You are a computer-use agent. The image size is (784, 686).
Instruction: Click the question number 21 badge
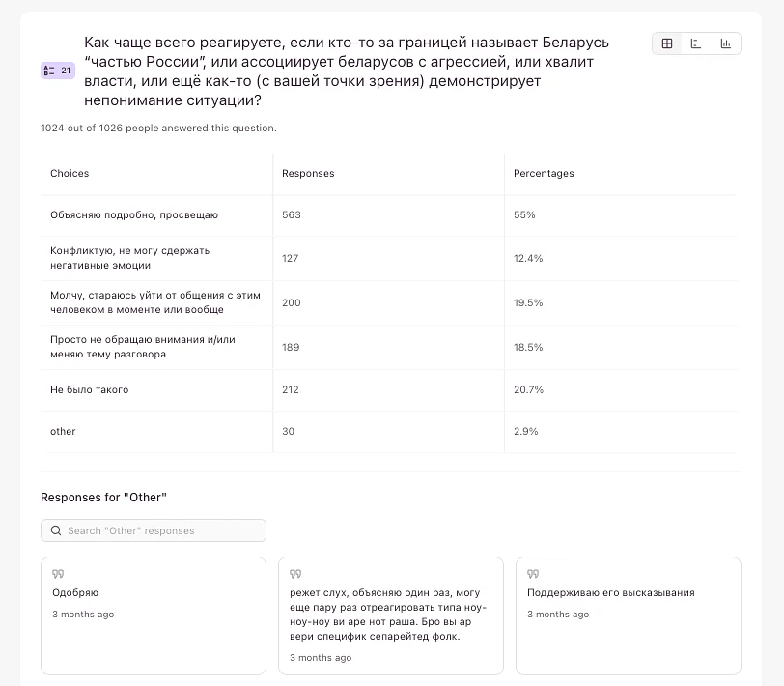click(58, 71)
